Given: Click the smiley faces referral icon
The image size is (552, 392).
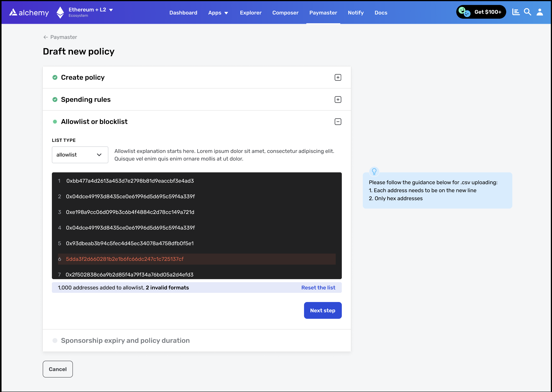Looking at the screenshot, I should pos(464,12).
